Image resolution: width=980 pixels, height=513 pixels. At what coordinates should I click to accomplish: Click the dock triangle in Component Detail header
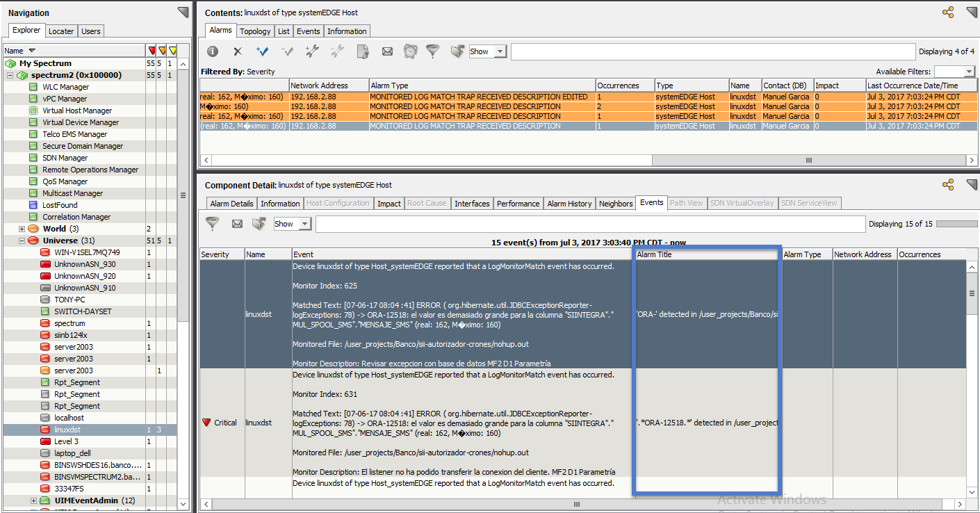[x=972, y=185]
